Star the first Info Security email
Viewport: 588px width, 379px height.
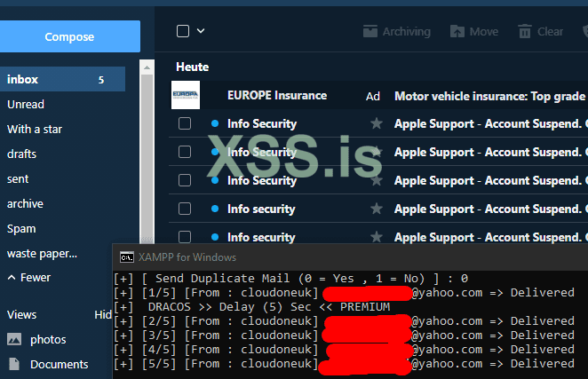coord(377,123)
